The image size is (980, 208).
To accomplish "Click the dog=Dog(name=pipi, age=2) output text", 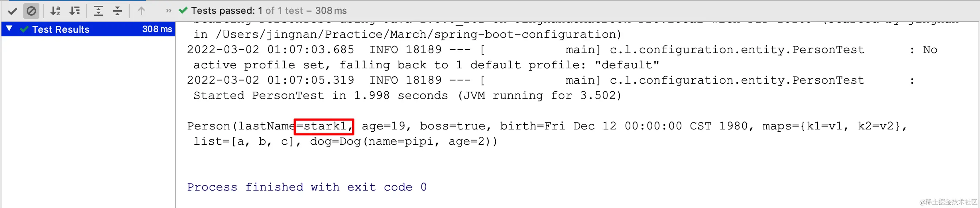I will [403, 141].
